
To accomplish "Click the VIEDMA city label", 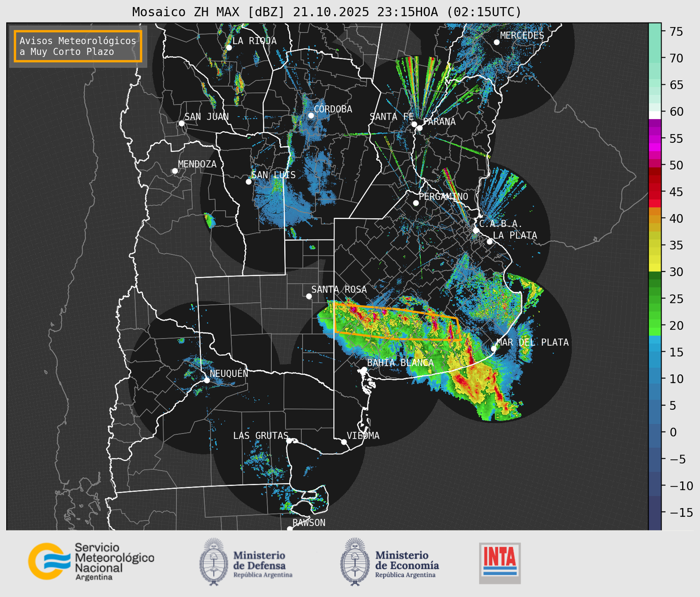I will tap(363, 436).
